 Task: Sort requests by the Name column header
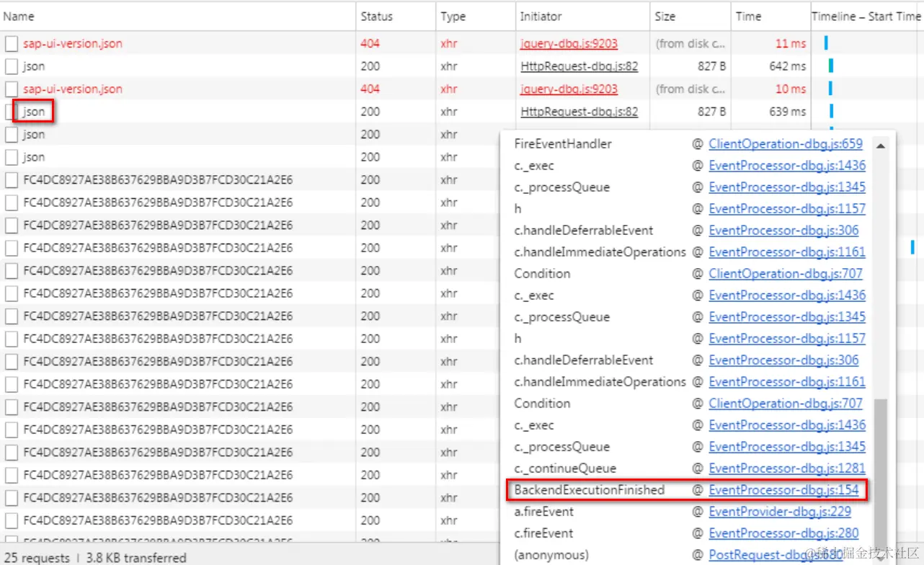[x=177, y=16]
